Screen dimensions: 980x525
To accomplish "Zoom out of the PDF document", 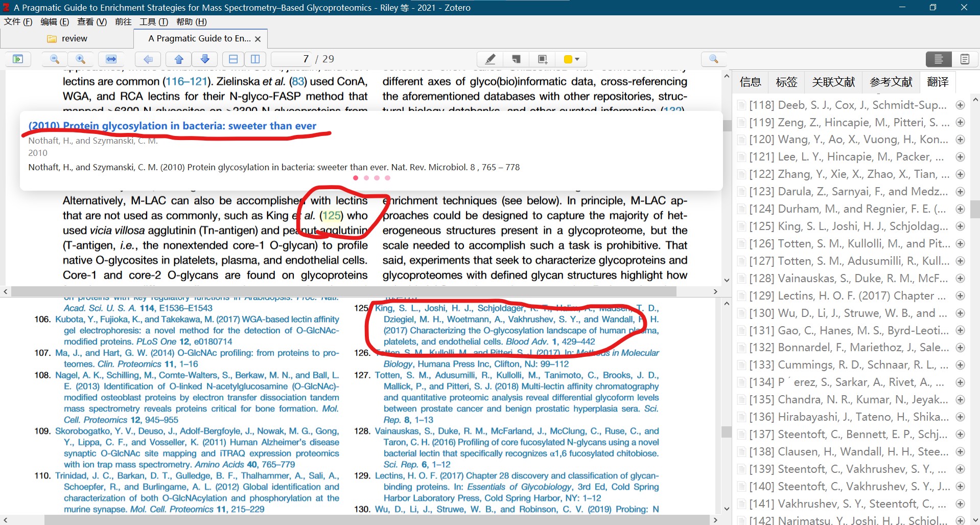I will [53, 59].
